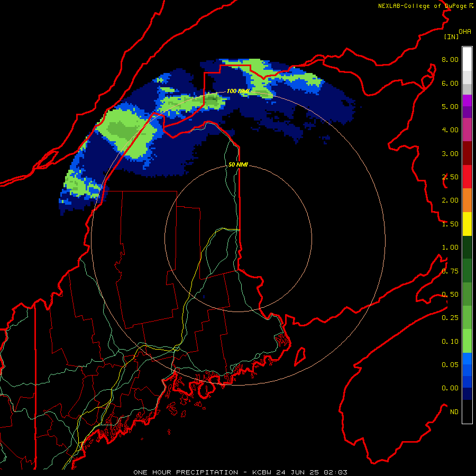Click the 2.50 legend value

click(x=450, y=177)
